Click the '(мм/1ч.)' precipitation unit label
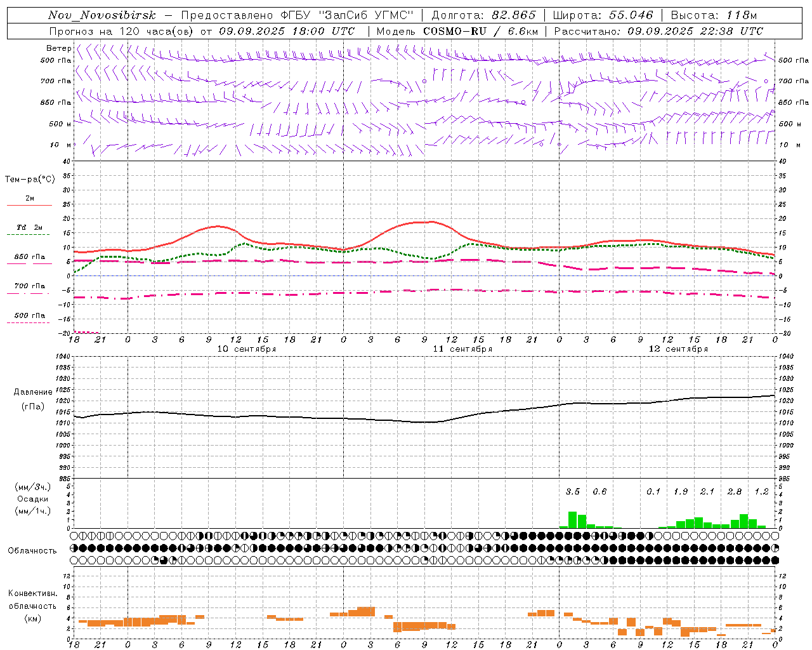This screenshot has height=650, width=812. click(33, 511)
